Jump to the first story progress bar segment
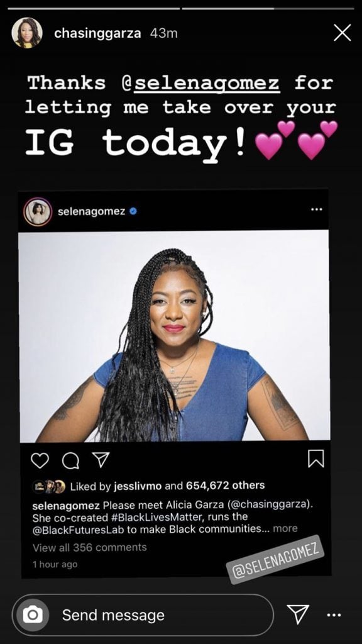The height and width of the screenshot is (644, 362). [x=94, y=8]
